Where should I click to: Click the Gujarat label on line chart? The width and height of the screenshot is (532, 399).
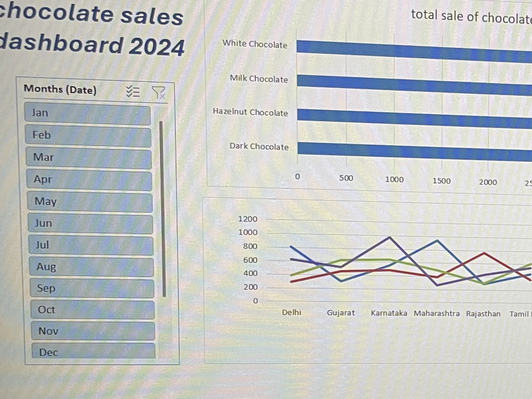(x=340, y=313)
